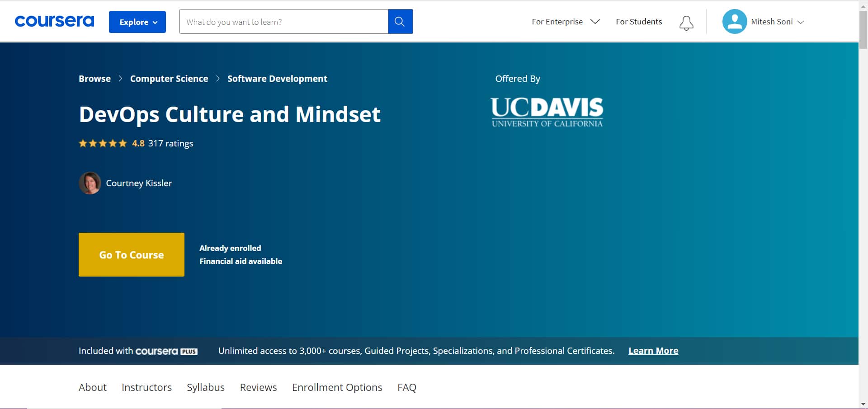
Task: Click the five-star rating icons
Action: [103, 143]
